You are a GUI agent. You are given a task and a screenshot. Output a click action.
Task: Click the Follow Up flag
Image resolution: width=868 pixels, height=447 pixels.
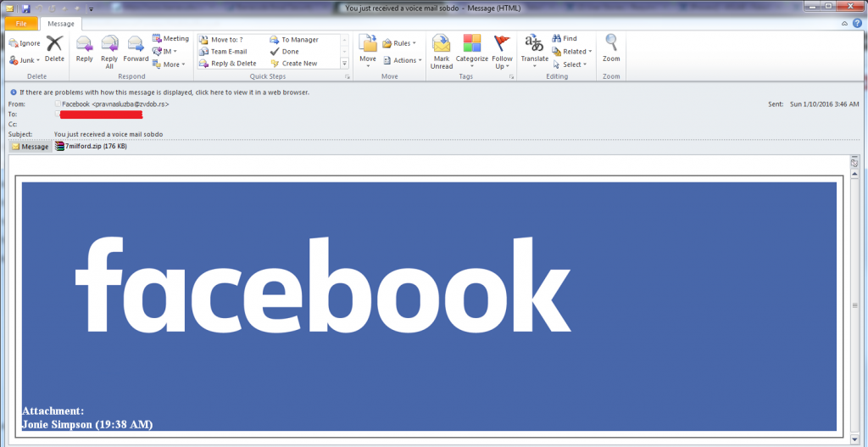[x=502, y=52]
